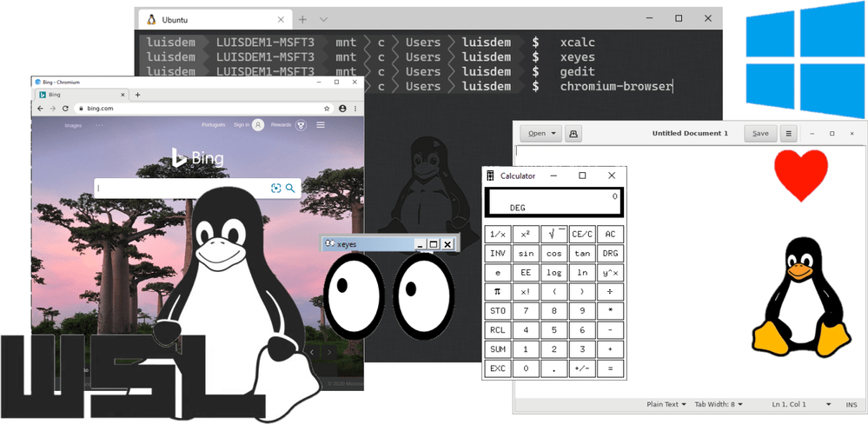Select the Bing browser tab
Image resolution: width=868 pixels, height=424 pixels.
[x=83, y=95]
